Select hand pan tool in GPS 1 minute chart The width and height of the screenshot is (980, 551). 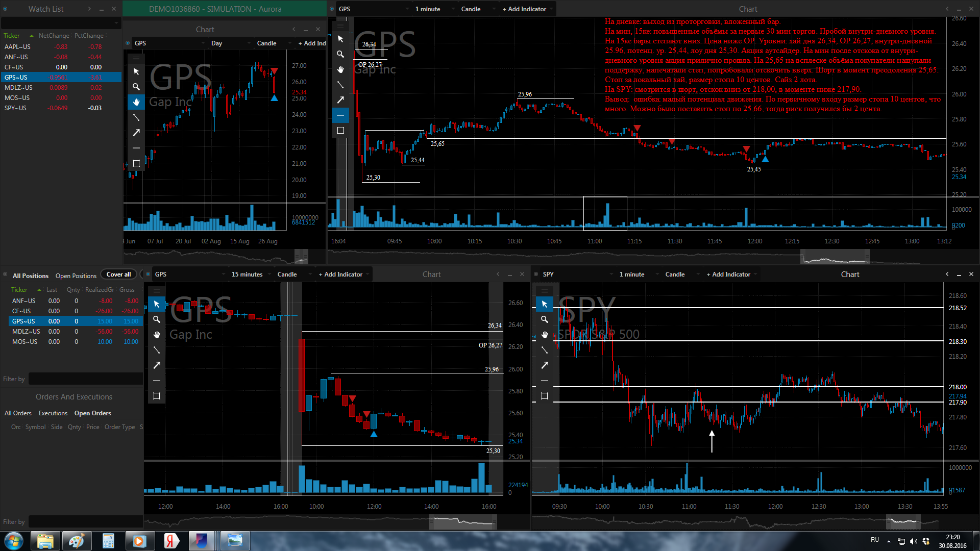340,69
